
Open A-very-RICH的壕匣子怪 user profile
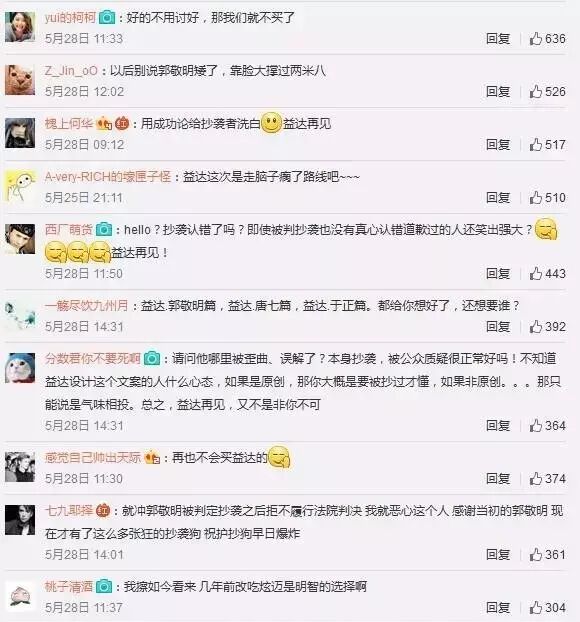(x=108, y=177)
